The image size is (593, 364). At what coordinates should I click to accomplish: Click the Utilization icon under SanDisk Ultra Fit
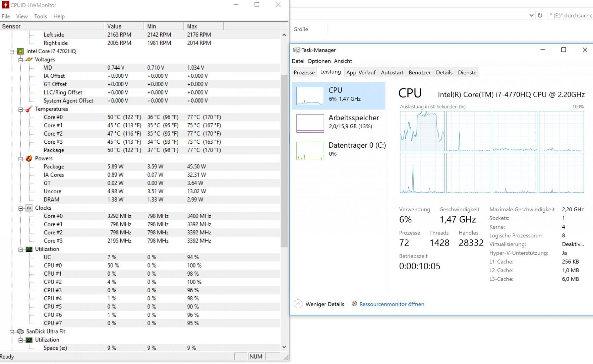(29, 340)
